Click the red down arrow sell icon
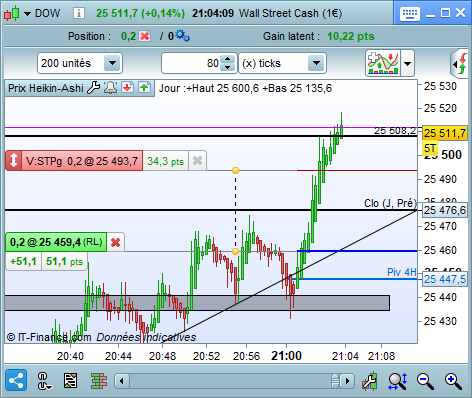 click(x=127, y=88)
